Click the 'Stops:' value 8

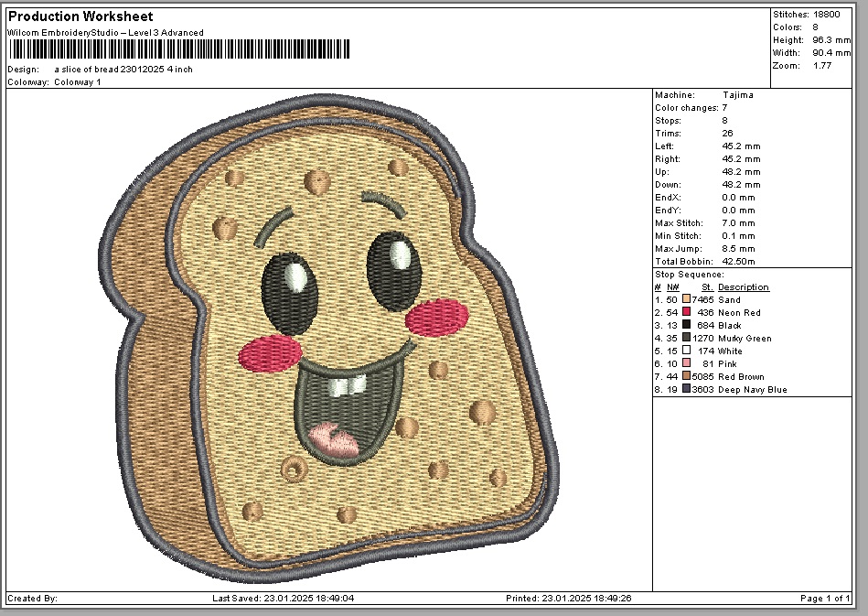pos(724,120)
